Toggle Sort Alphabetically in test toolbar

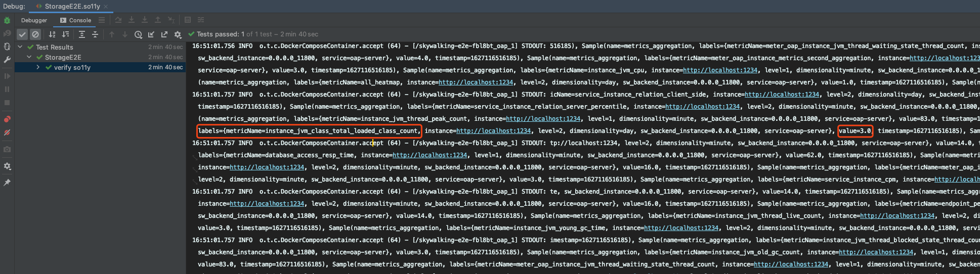52,34
